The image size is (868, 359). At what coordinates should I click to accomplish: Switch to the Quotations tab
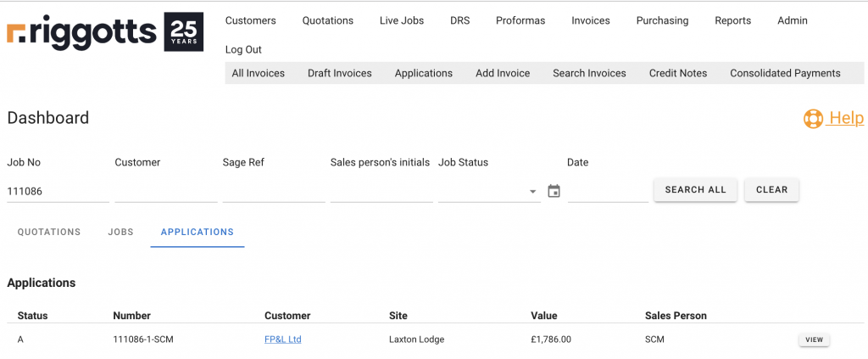coord(49,232)
